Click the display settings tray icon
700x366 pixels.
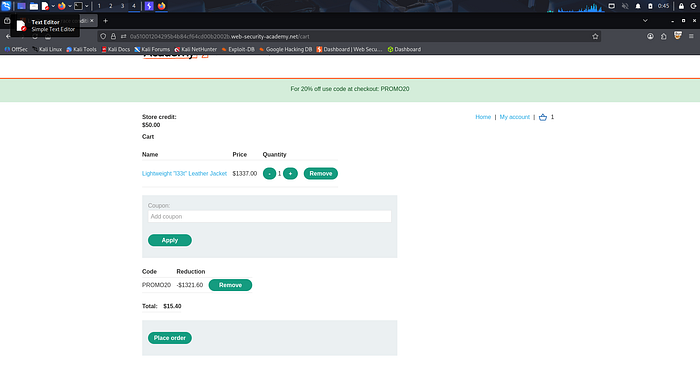(x=612, y=6)
